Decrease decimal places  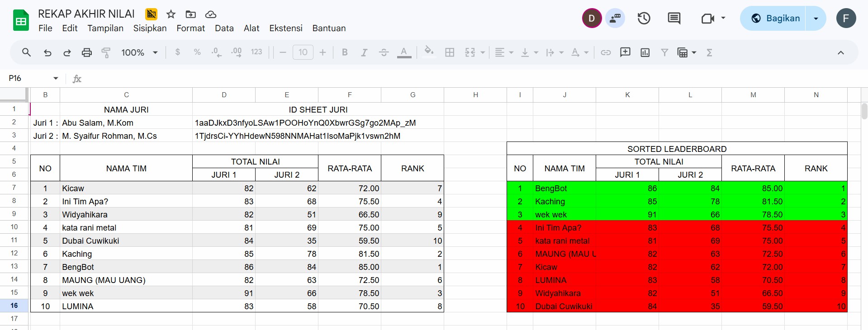pyautogui.click(x=217, y=52)
